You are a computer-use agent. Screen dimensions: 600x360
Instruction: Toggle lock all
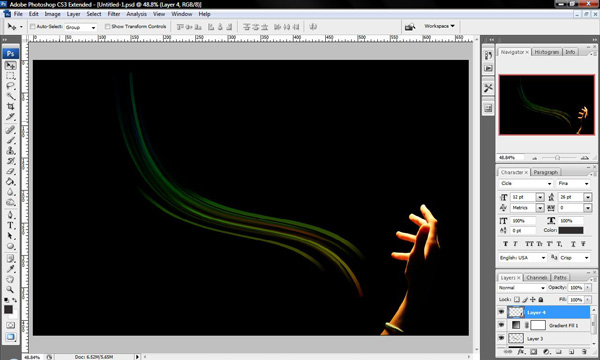[541, 300]
